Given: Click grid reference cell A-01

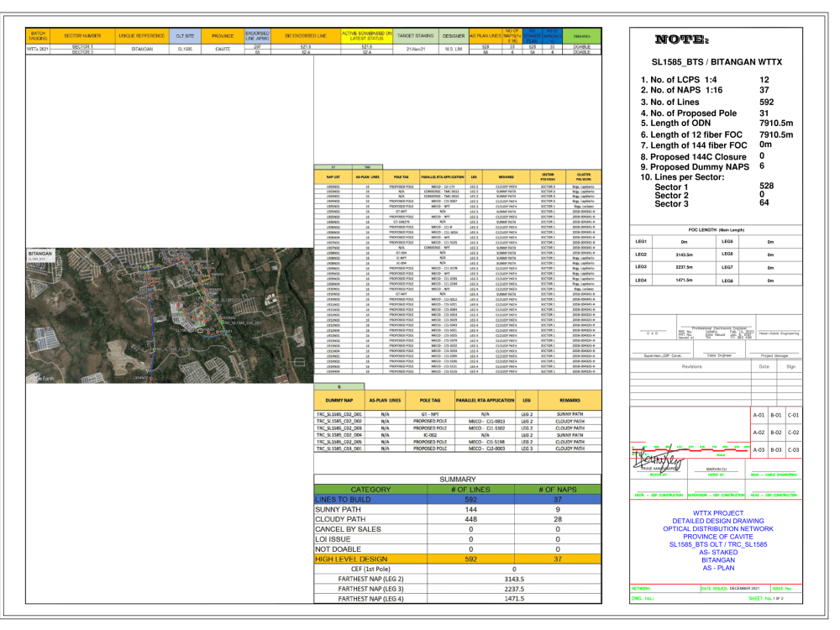Looking at the screenshot, I should click(x=759, y=414).
